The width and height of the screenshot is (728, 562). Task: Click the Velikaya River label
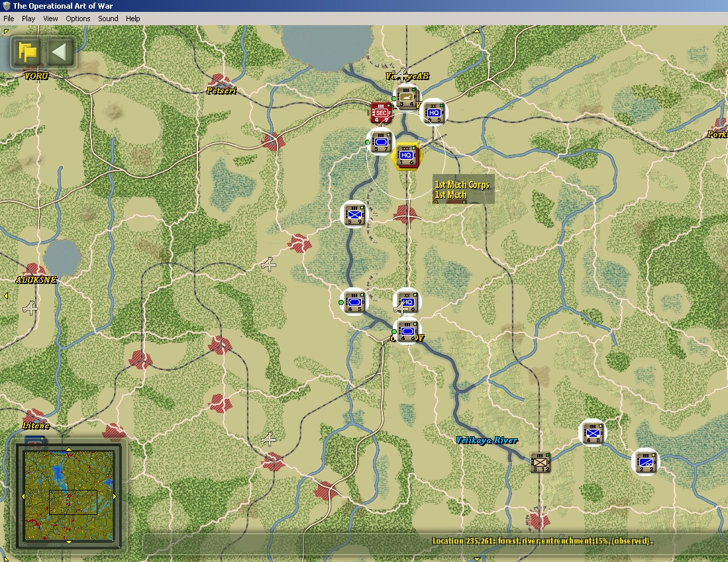click(486, 440)
